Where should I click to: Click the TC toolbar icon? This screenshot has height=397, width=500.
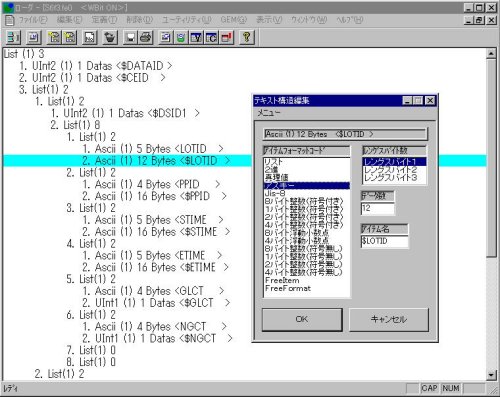[211, 38]
